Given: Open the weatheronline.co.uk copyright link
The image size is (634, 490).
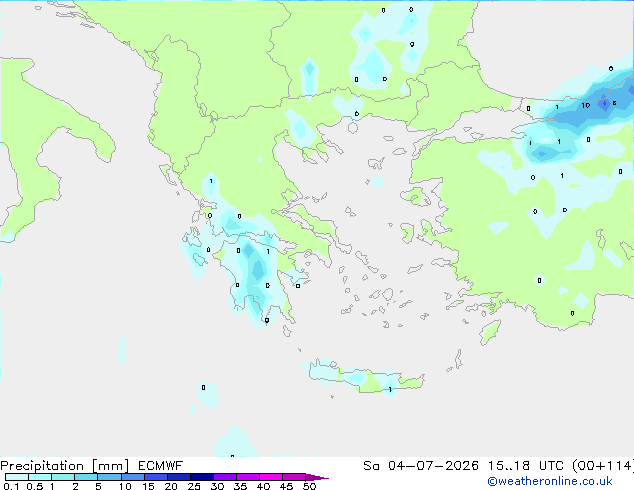Looking at the screenshot, I should [x=550, y=481].
